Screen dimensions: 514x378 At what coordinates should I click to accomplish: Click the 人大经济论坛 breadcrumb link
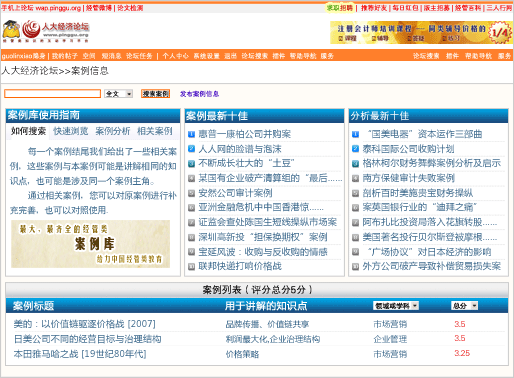[30, 71]
